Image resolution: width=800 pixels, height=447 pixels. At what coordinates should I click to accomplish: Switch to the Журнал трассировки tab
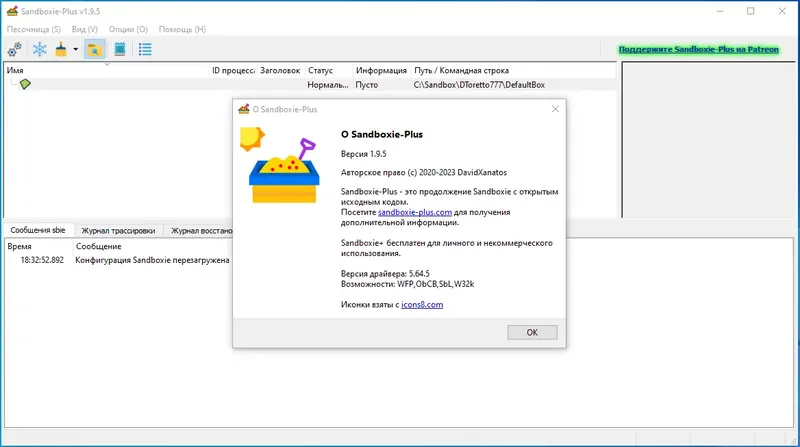(x=118, y=231)
